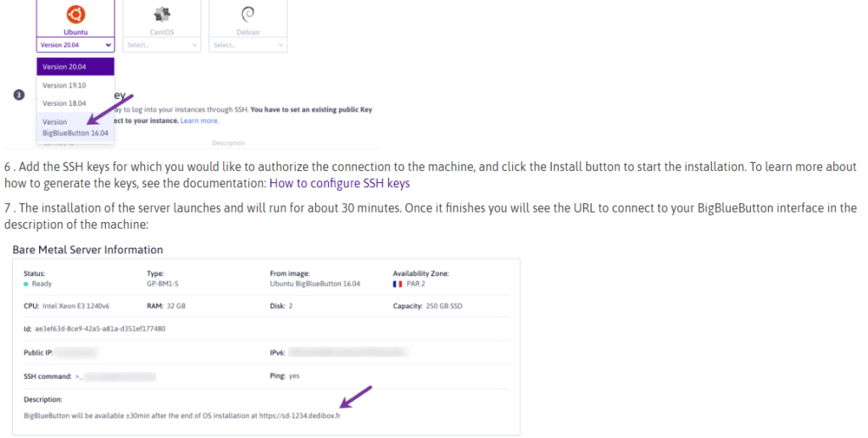
Task: Click the sd-1234.dedibox.fr URL text
Action: tap(301, 416)
